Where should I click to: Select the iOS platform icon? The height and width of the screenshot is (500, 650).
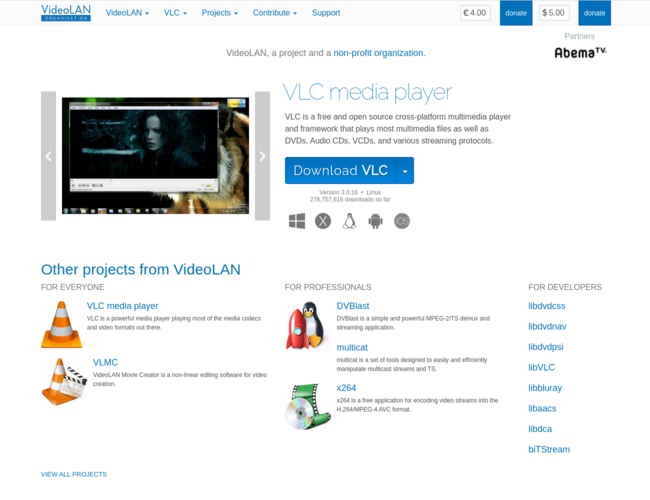(402, 221)
